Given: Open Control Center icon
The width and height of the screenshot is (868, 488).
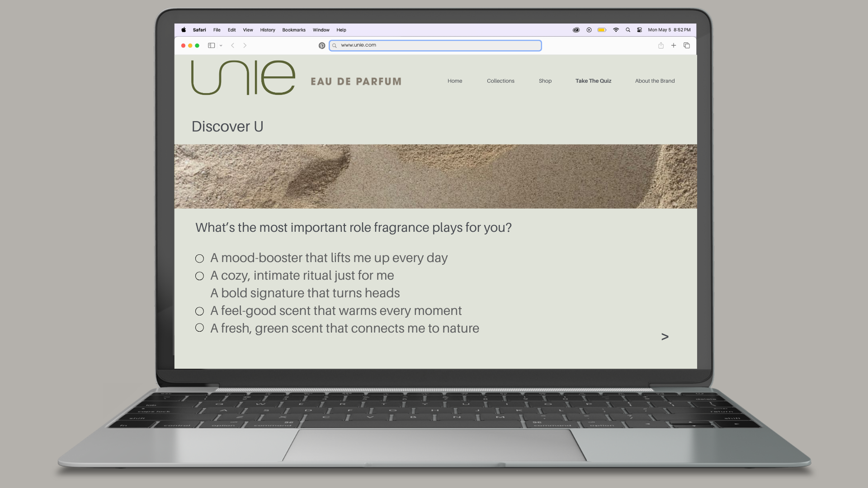Looking at the screenshot, I should coord(640,30).
